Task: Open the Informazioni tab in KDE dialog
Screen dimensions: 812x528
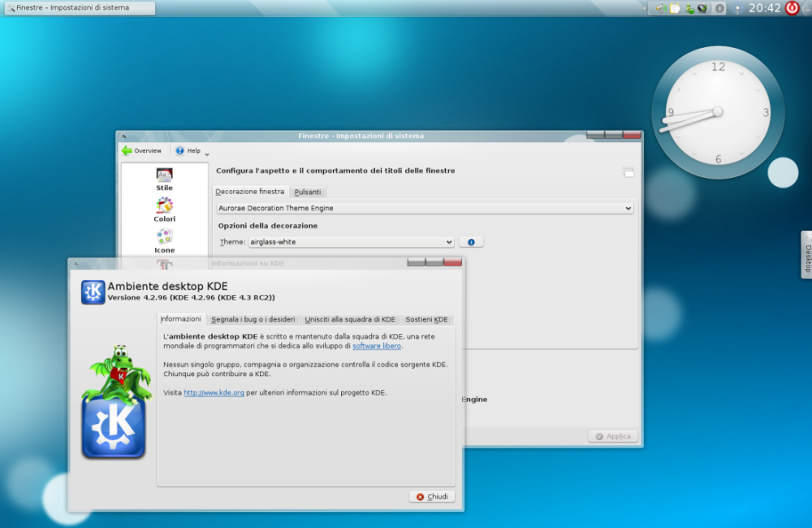Action: (x=181, y=318)
